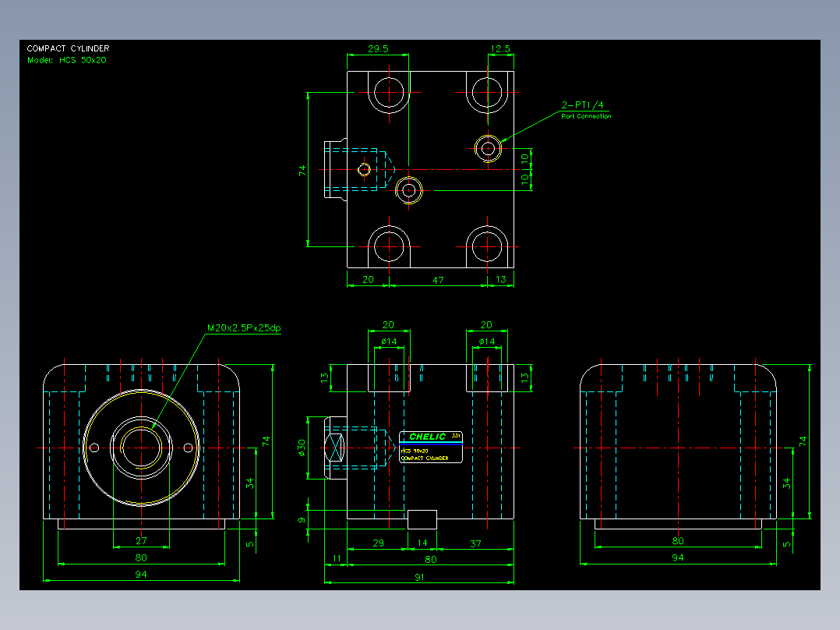
Task: Select the yellow 'HCS 50x20' nameplate text
Action: [415, 451]
